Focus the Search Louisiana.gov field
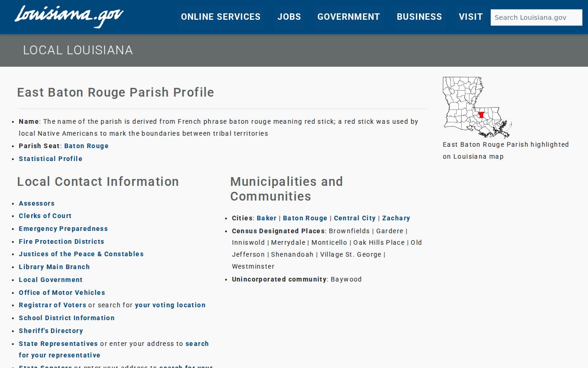 click(537, 17)
